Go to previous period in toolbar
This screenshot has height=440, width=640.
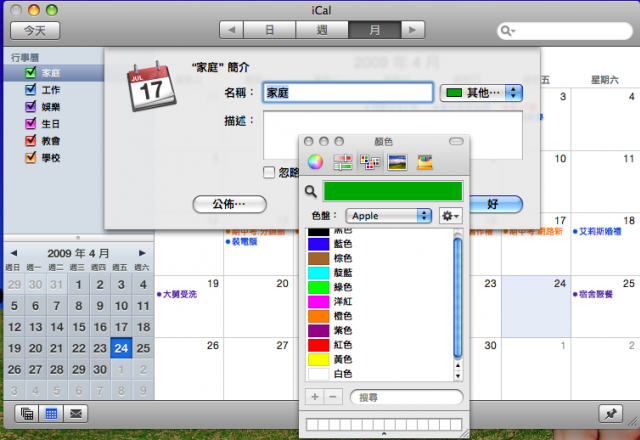click(231, 30)
